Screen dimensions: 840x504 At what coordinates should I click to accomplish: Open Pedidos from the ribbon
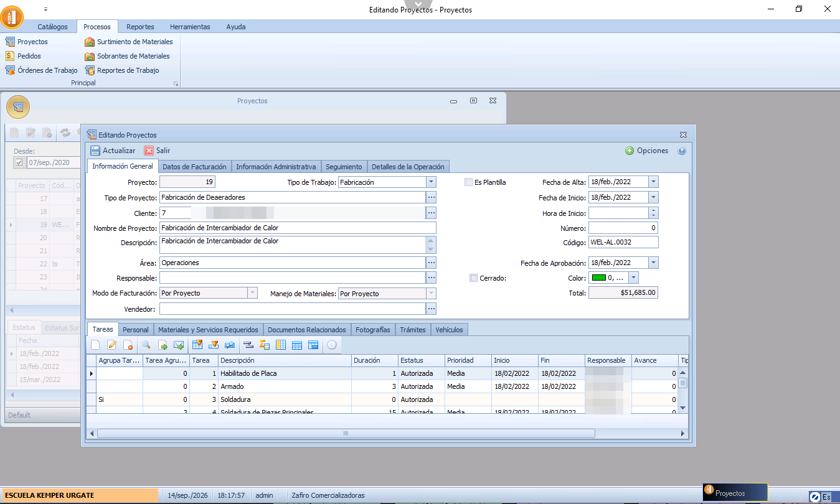(23, 56)
